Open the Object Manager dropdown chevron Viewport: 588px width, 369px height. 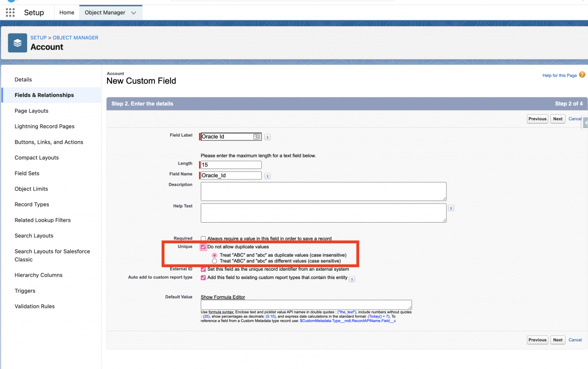(135, 12)
